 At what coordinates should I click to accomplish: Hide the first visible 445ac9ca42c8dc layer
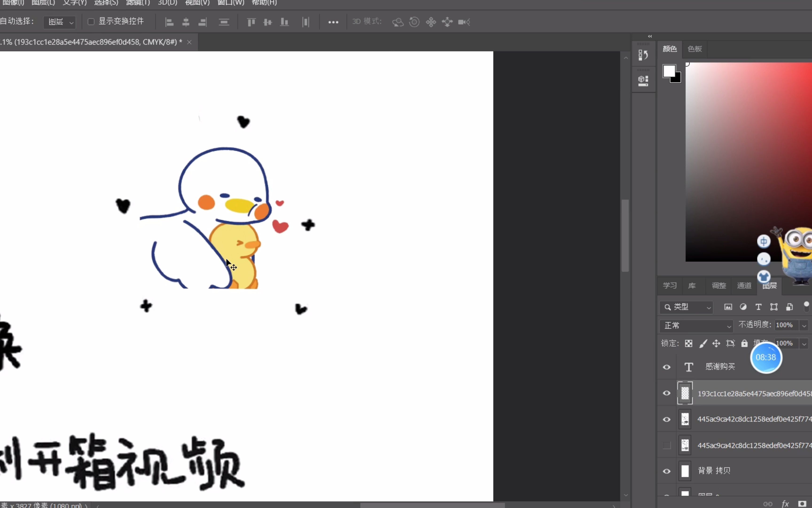pos(667,419)
